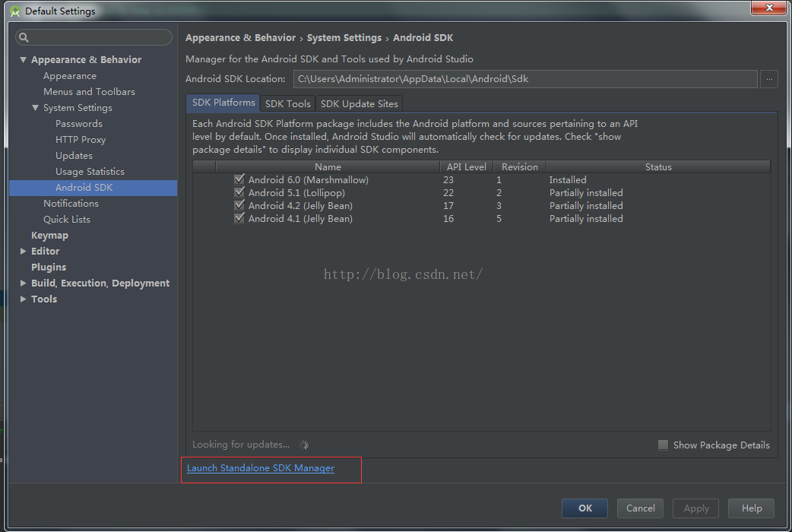792x532 pixels.
Task: Select Android SDK in the tree
Action: tap(93, 188)
